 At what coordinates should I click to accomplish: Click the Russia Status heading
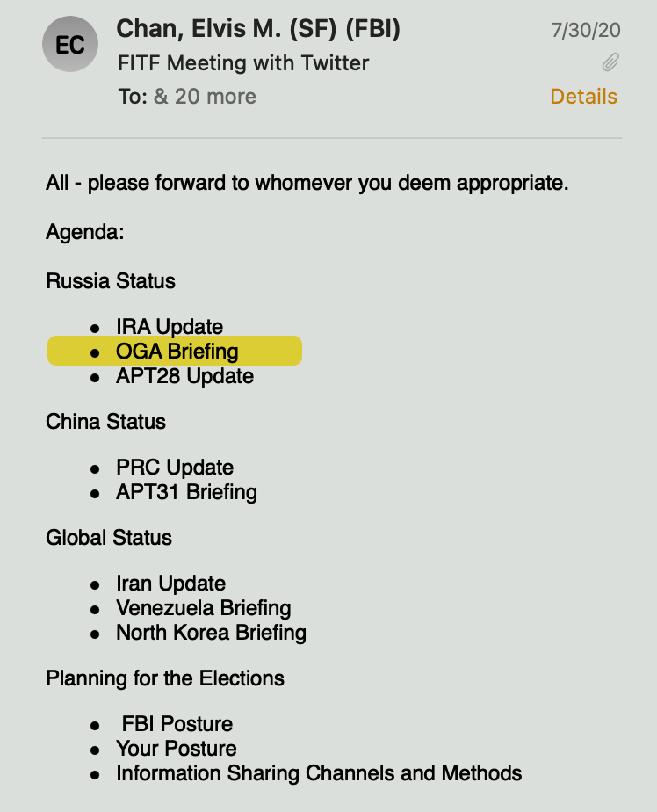[111, 281]
